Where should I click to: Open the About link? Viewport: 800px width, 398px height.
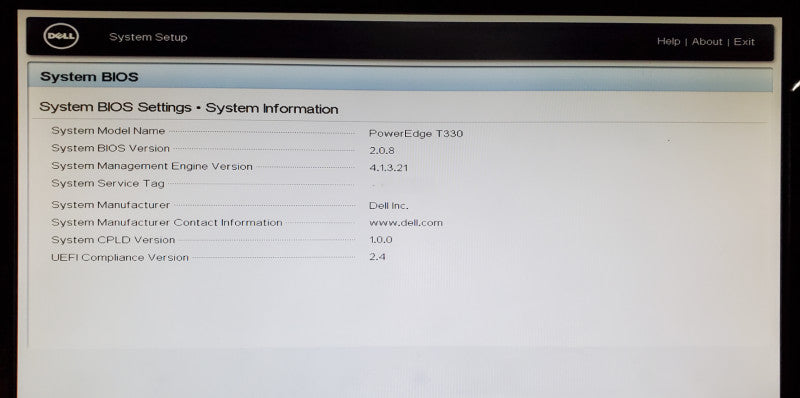click(707, 42)
